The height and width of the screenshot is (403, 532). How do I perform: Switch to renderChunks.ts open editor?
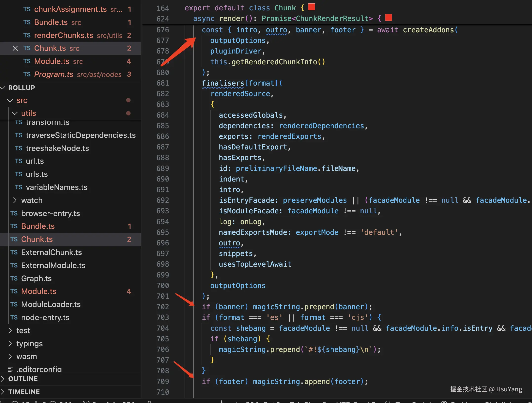pos(63,35)
